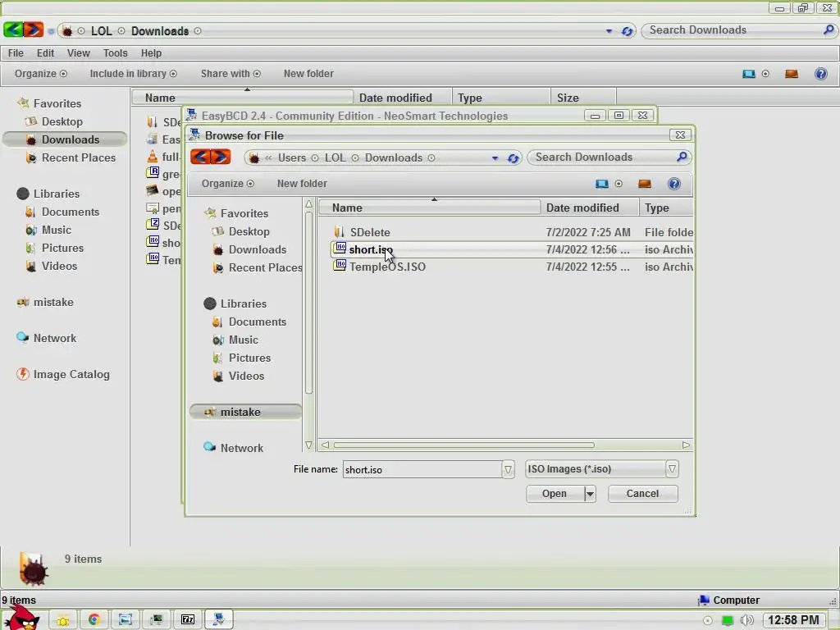Go back in the Explorer Downloads window
This screenshot has width=840, height=630.
(x=13, y=30)
